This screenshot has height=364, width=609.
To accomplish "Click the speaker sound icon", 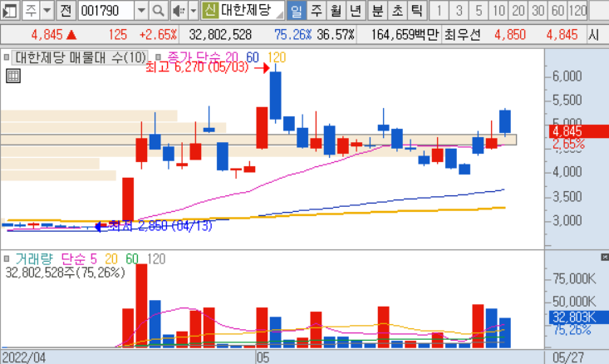I will (179, 11).
